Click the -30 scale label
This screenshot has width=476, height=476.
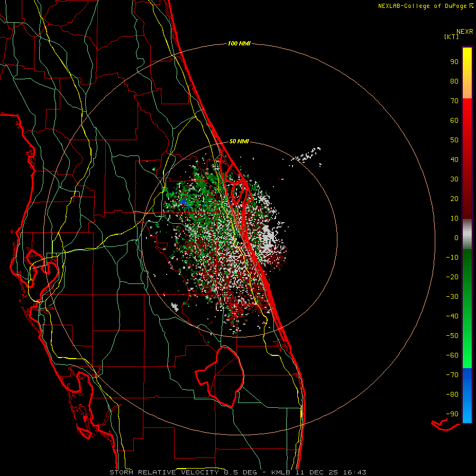[452, 297]
